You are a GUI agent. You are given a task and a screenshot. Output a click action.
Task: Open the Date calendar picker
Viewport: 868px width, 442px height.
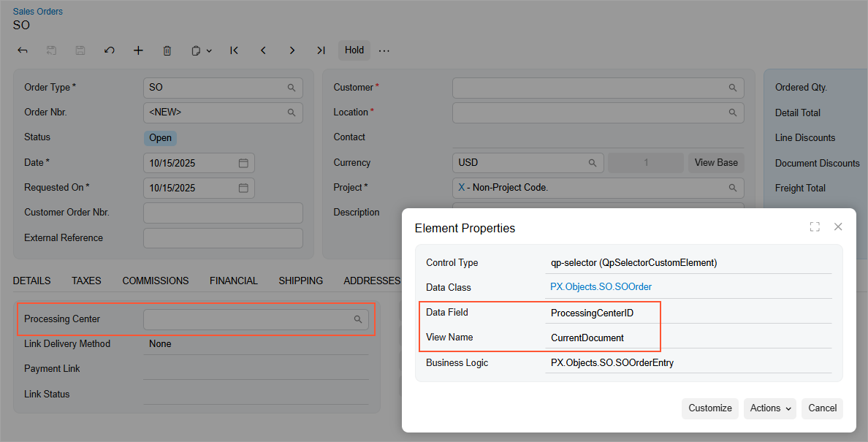tap(243, 163)
